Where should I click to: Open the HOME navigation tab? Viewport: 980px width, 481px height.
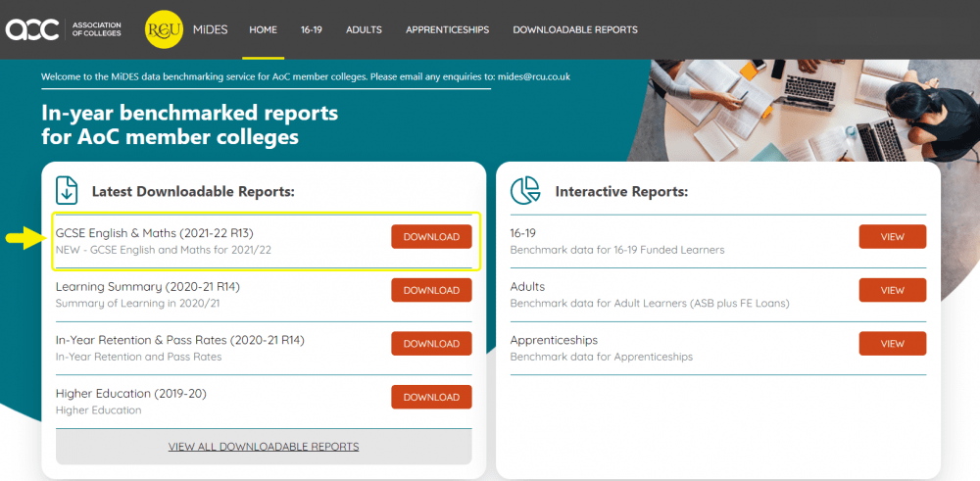coord(263,29)
